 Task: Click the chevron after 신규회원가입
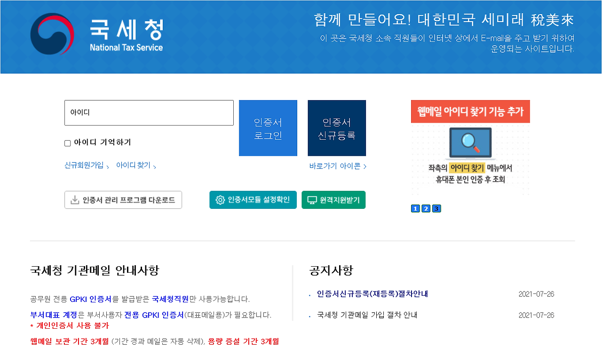tap(108, 166)
